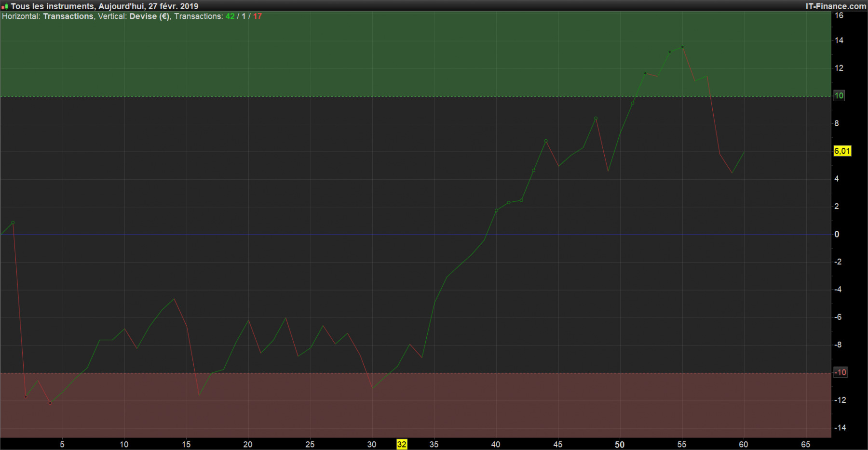Select the red losing transactions count 17

pyautogui.click(x=258, y=16)
